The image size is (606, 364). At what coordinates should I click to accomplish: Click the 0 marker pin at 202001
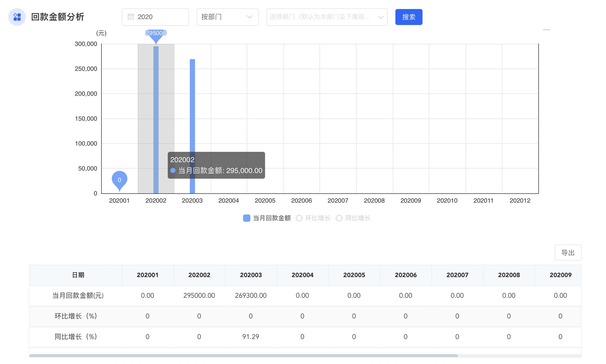[119, 179]
